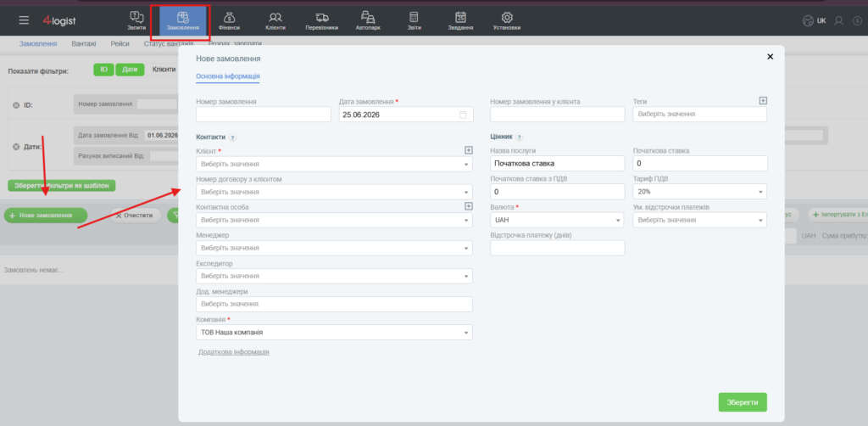The width and height of the screenshot is (868, 426).
Task: Switch to Рейси sub-tab
Action: coord(120,44)
